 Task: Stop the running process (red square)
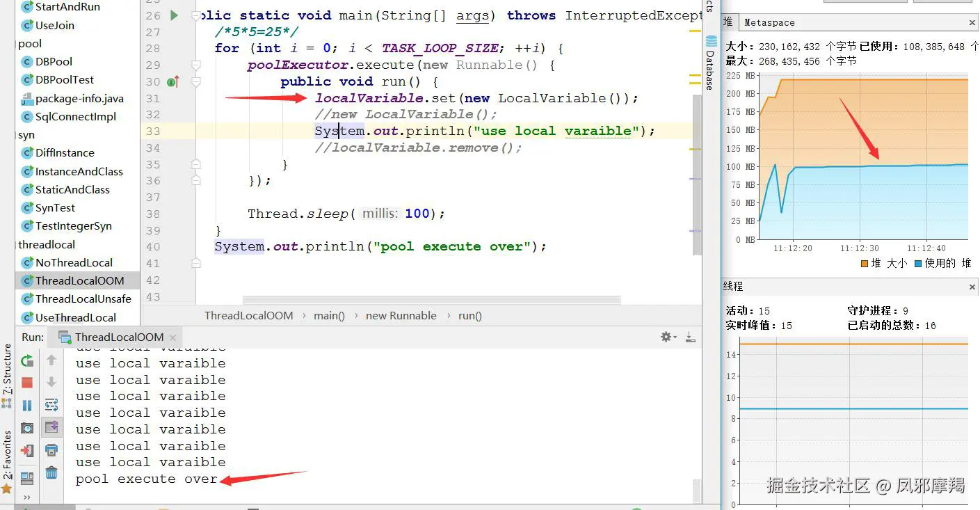click(x=27, y=383)
